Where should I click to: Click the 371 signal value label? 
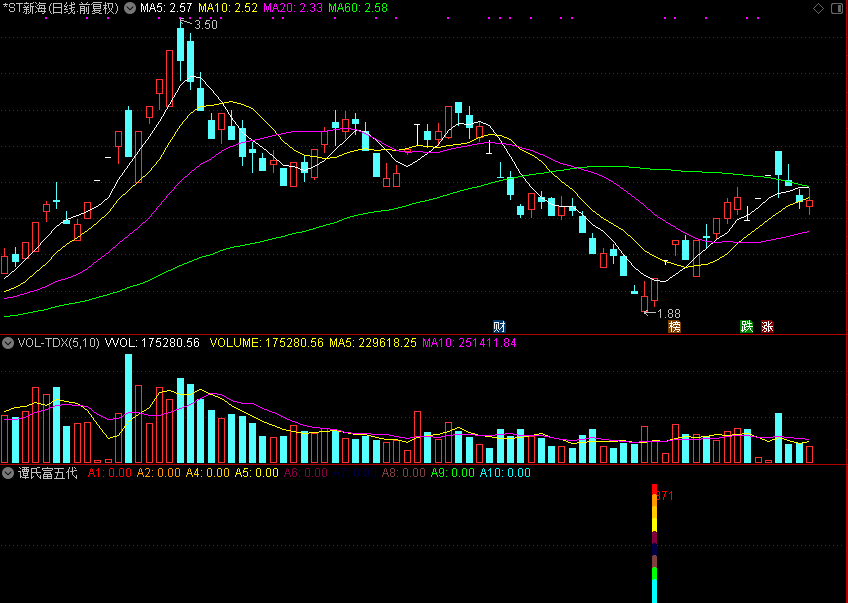coord(665,496)
